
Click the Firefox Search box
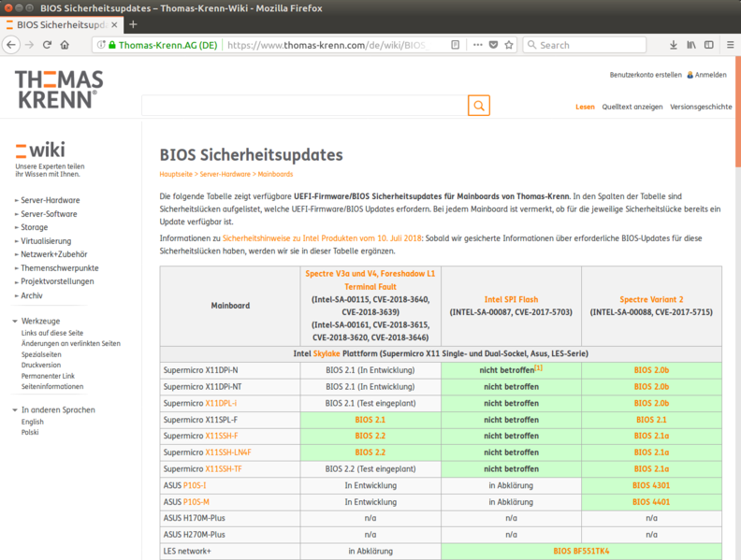585,45
